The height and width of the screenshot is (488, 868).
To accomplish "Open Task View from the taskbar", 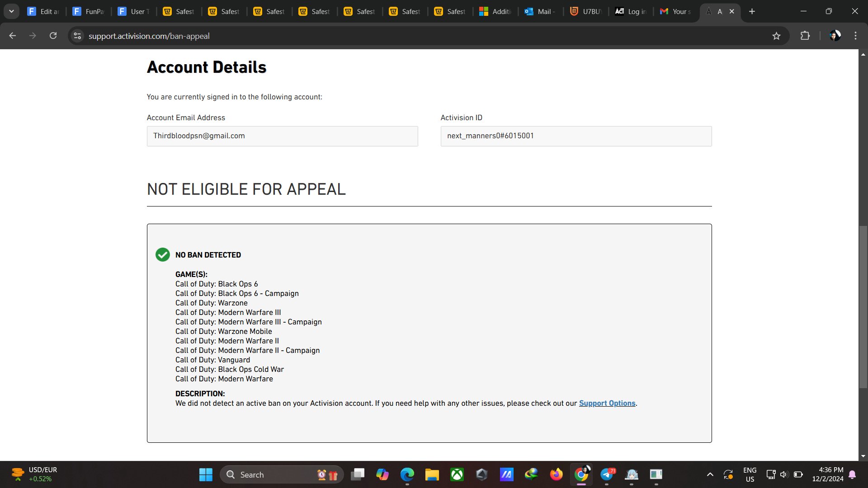I will point(358,474).
